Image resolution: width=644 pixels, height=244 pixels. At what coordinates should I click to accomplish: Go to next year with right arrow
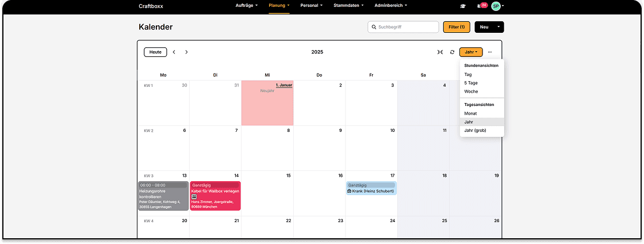tap(186, 52)
